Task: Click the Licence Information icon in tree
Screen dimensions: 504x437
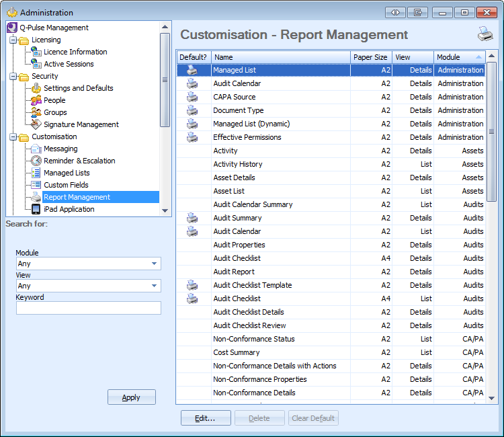Action: 36,52
